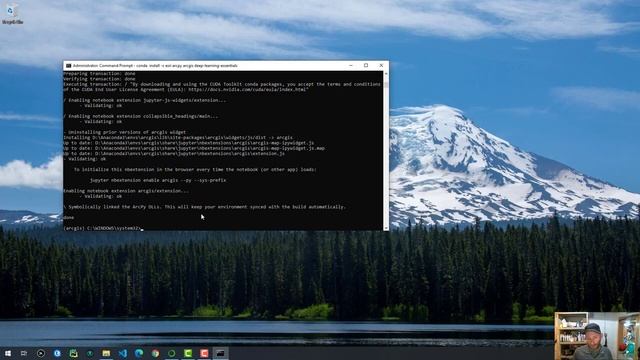Open the green square app icon in taskbar
The image size is (640, 360).
point(73,353)
